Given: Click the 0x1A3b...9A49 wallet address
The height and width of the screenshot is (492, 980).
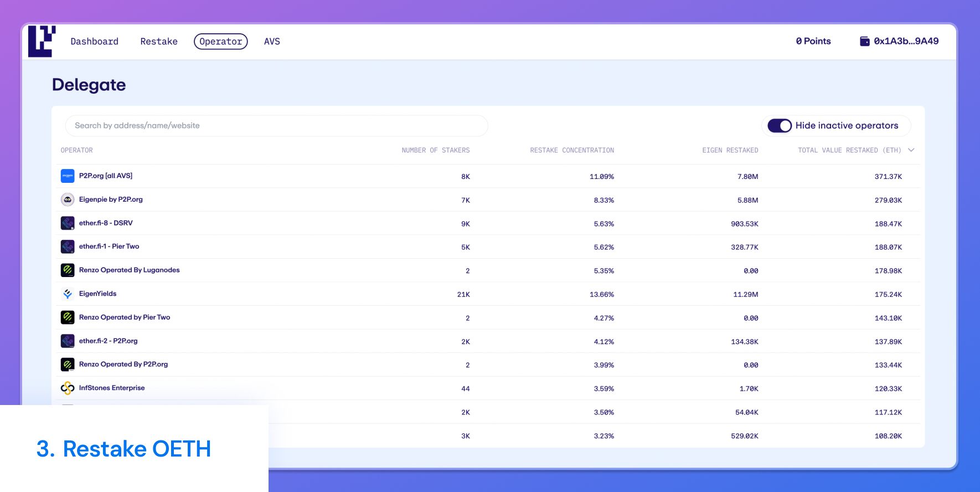Looking at the screenshot, I should click(x=906, y=41).
